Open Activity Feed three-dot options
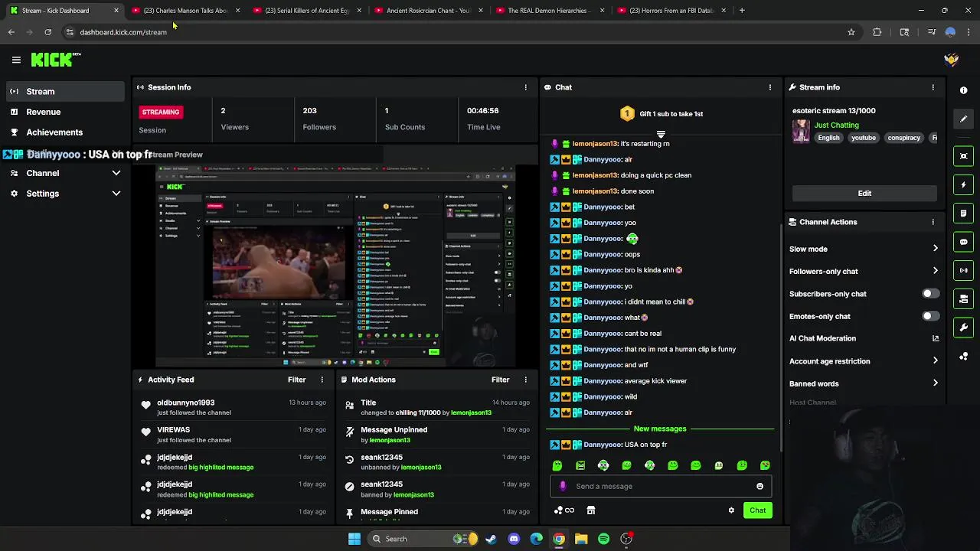The width and height of the screenshot is (980, 551). coord(322,380)
